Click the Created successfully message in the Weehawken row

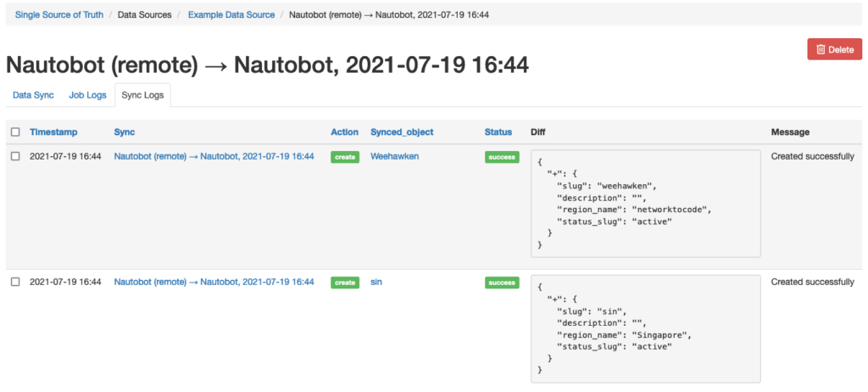pyautogui.click(x=813, y=156)
